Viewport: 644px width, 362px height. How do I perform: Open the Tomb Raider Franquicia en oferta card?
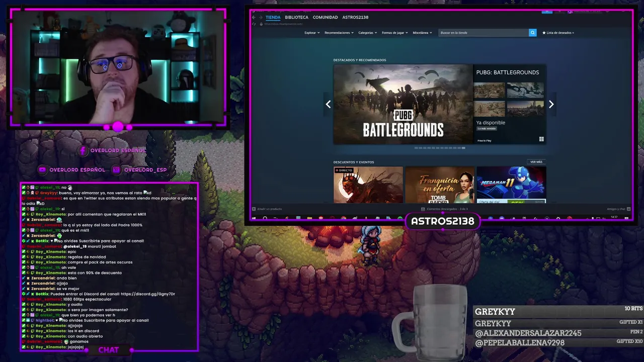click(440, 185)
